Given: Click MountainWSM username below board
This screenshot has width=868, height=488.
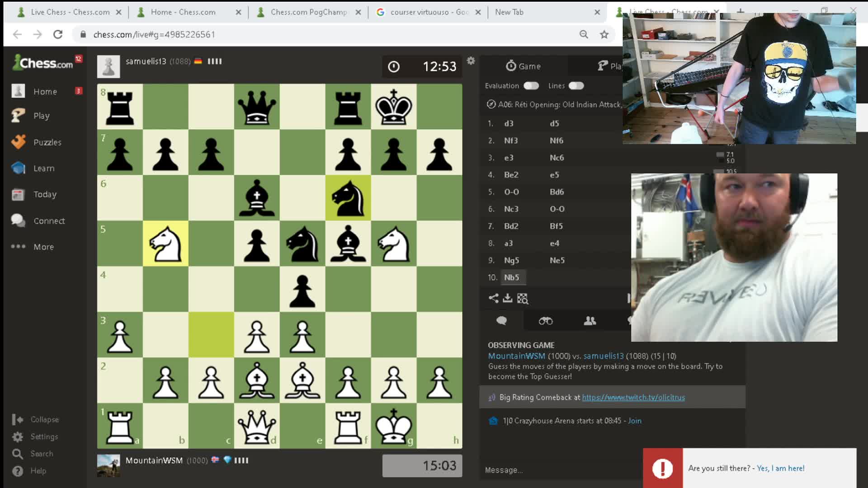Looking at the screenshot, I should click(x=154, y=460).
